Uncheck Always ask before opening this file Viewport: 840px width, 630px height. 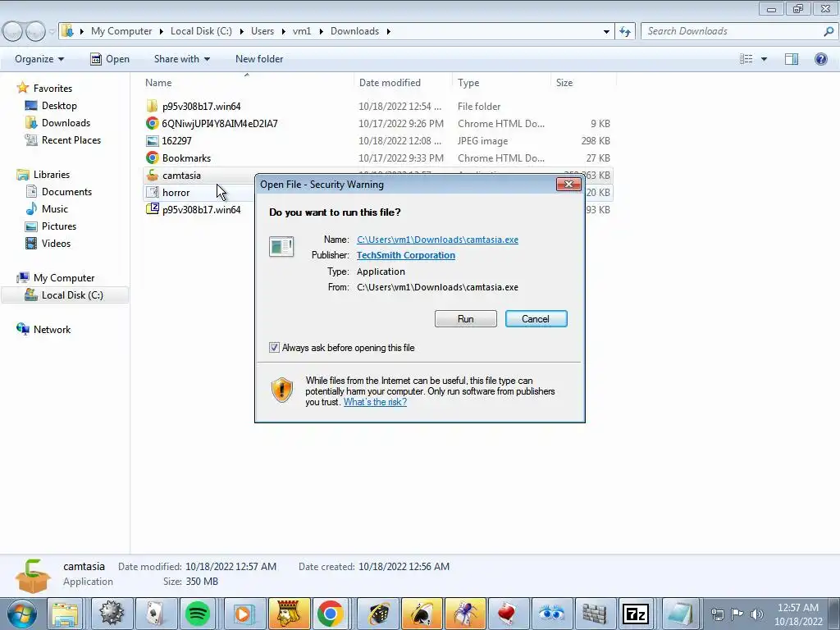click(x=274, y=348)
